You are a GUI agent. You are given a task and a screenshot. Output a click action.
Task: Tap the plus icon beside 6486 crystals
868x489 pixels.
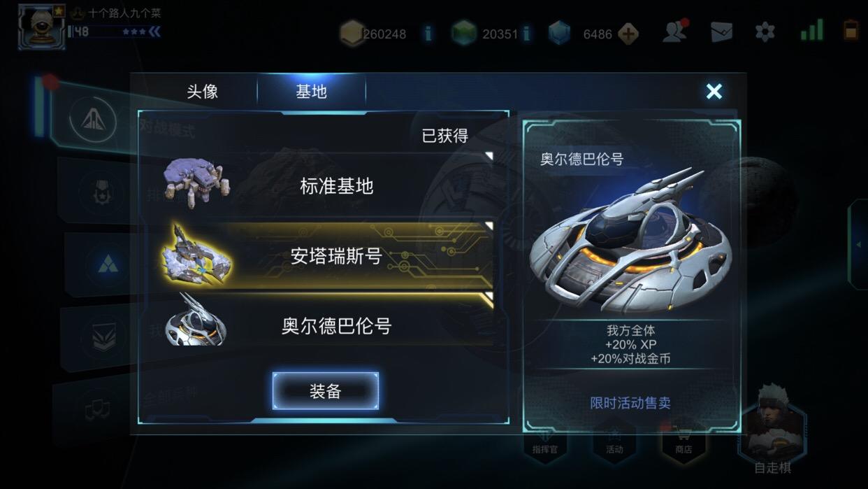(629, 34)
